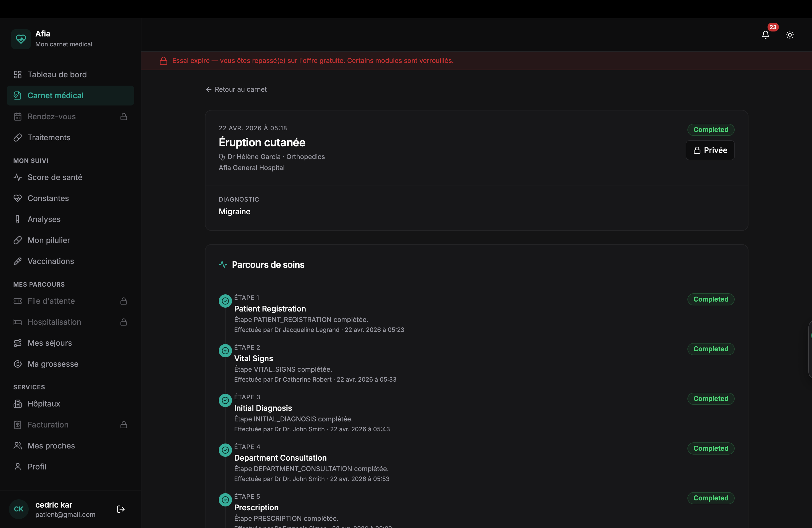Image resolution: width=812 pixels, height=528 pixels.
Task: Click the Étape 2 Vital Signs check circle
Action: (225, 351)
